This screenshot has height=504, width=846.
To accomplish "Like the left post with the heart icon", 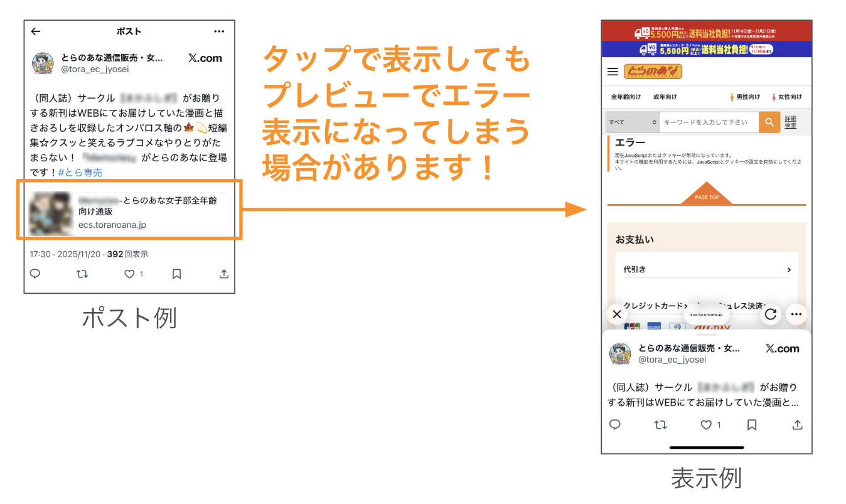I will coord(129,274).
